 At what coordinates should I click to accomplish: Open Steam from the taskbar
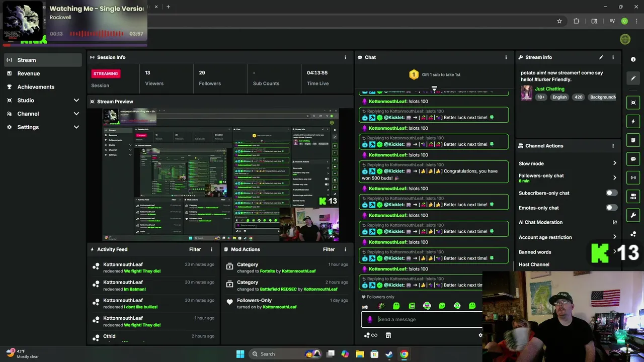389,354
